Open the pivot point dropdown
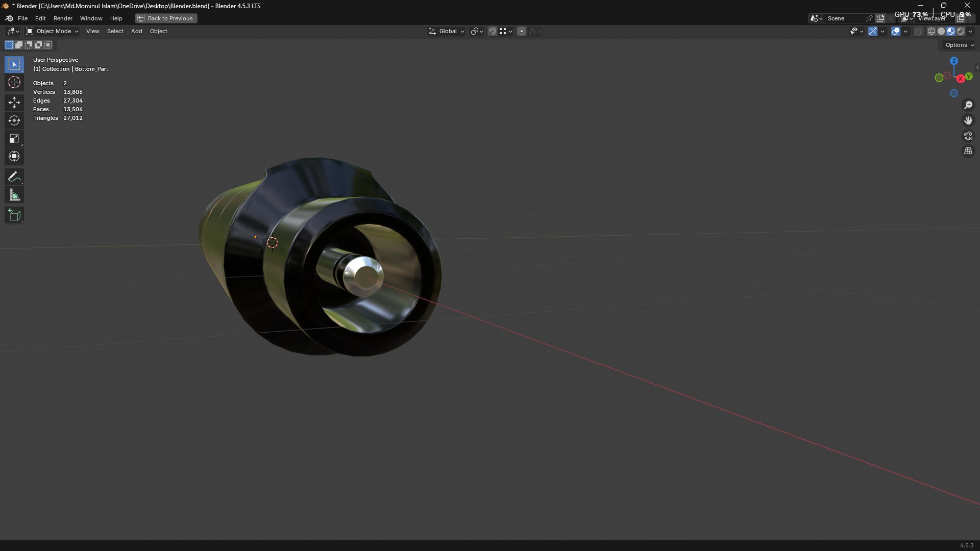The image size is (980, 551). [477, 31]
